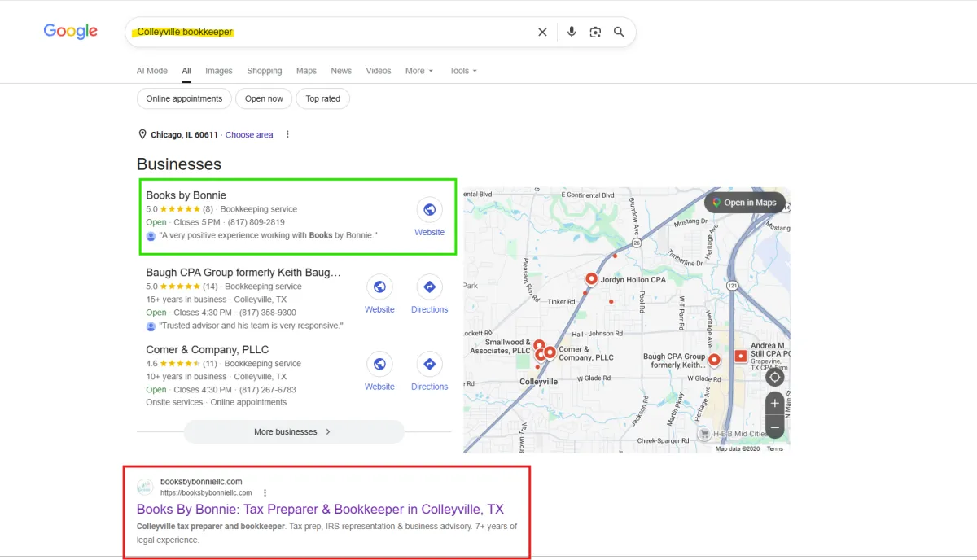Click the Baugh CPA Group map pin
The width and height of the screenshot is (977, 560).
click(x=714, y=360)
